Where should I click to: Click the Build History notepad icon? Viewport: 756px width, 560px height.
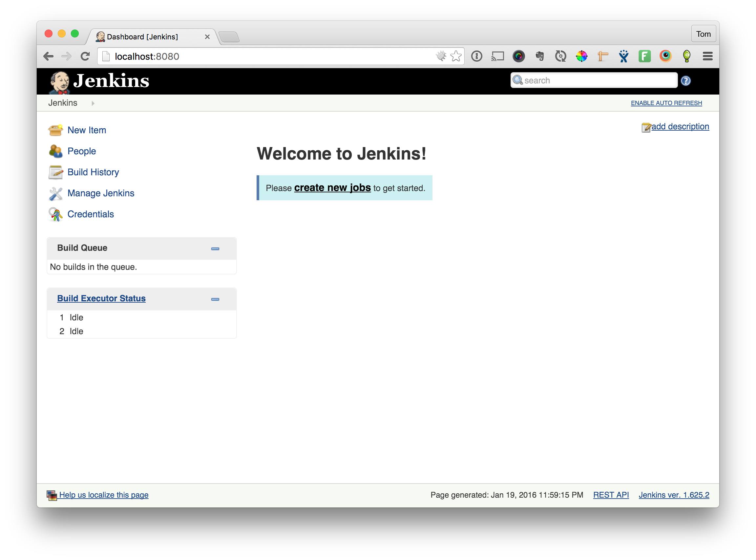55,172
